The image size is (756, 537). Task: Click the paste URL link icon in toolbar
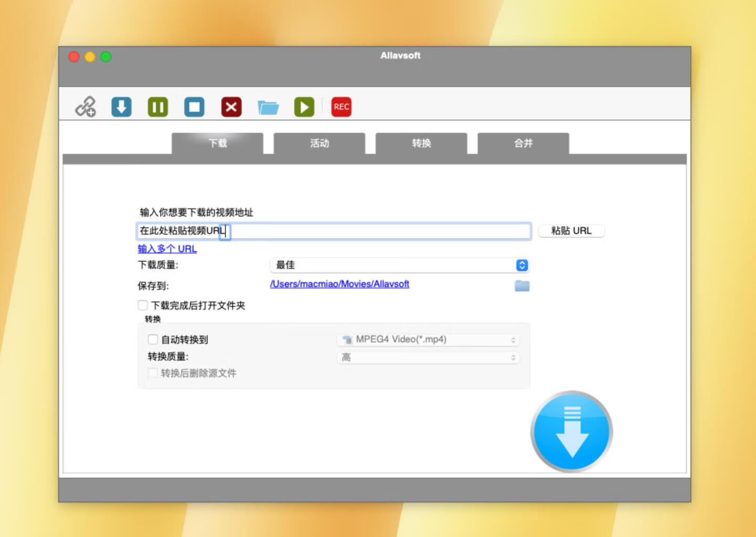(85, 107)
